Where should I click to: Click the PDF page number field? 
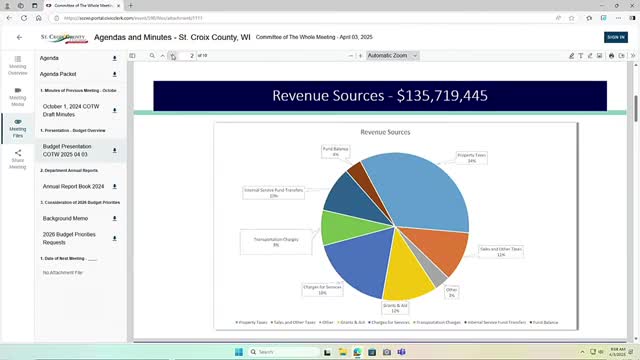187,56
